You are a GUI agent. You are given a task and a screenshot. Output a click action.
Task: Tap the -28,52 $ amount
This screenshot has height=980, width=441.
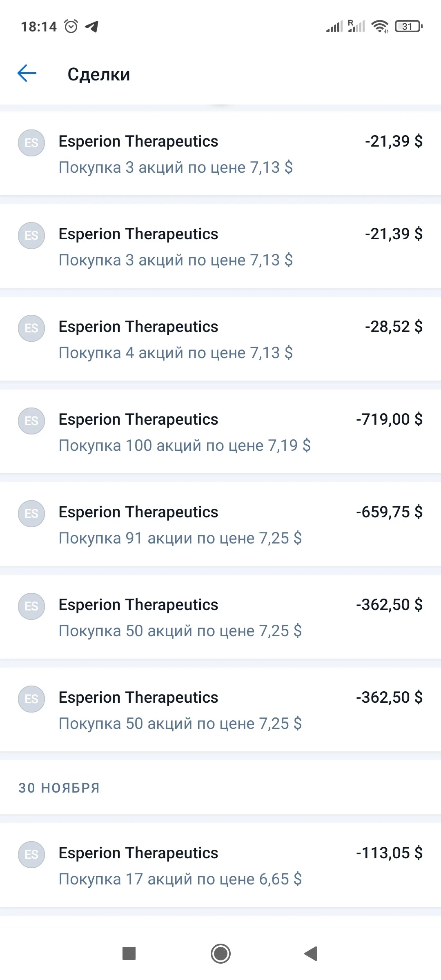394,327
